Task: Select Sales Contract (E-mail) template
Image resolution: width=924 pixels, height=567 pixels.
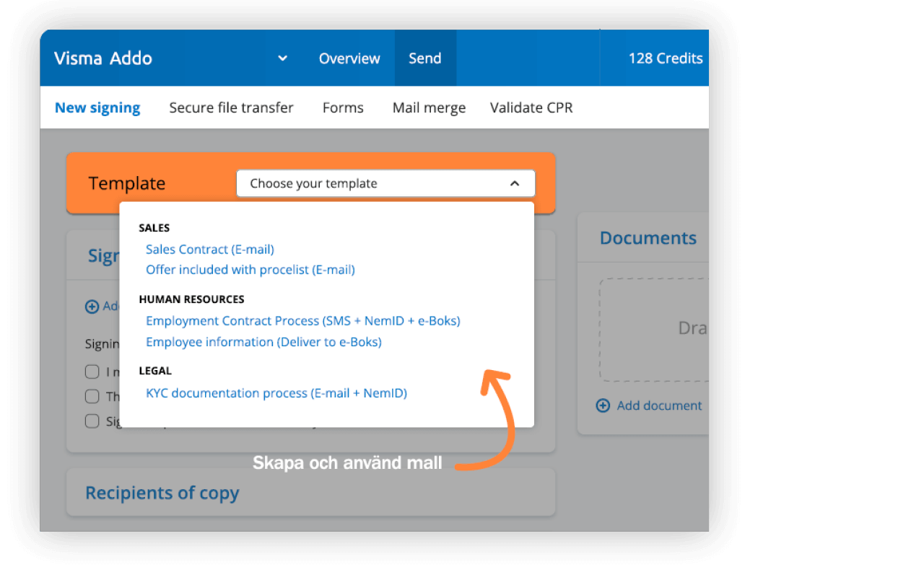Action: (210, 250)
